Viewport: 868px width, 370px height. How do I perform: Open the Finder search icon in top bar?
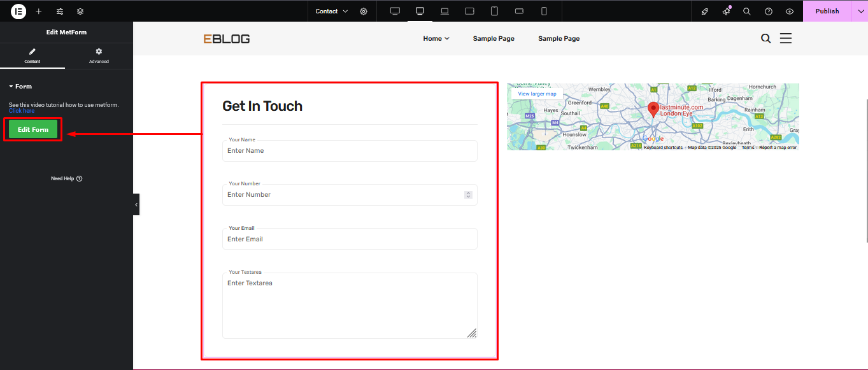tap(747, 11)
